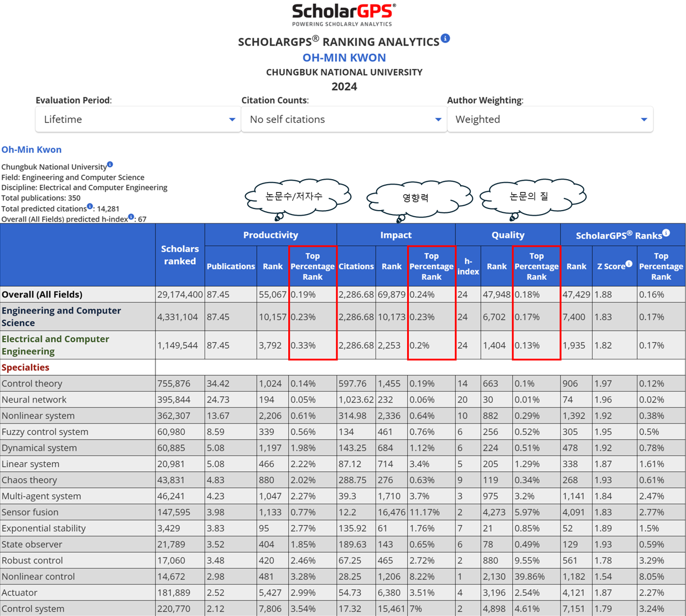Viewport: 686px width, 616px height.
Task: Click the Oh-Min Kwon profile name link
Action: pyautogui.click(x=32, y=149)
